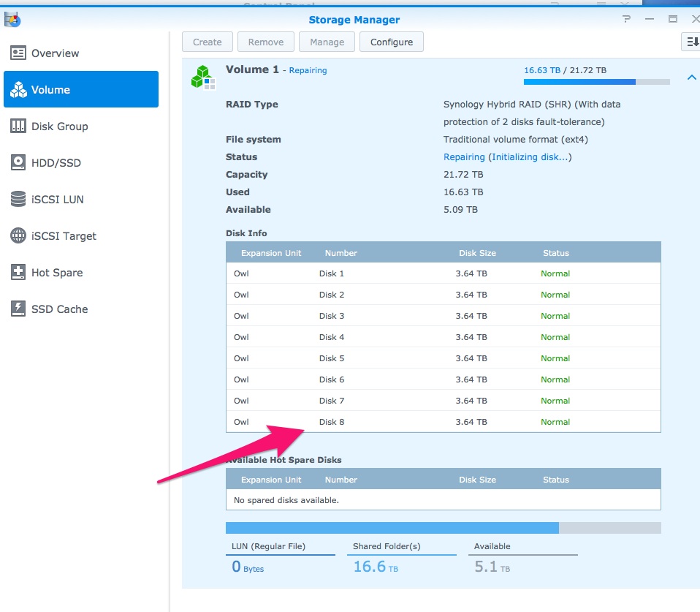700x612 pixels.
Task: Go to Disk Group section
Action: click(81, 126)
